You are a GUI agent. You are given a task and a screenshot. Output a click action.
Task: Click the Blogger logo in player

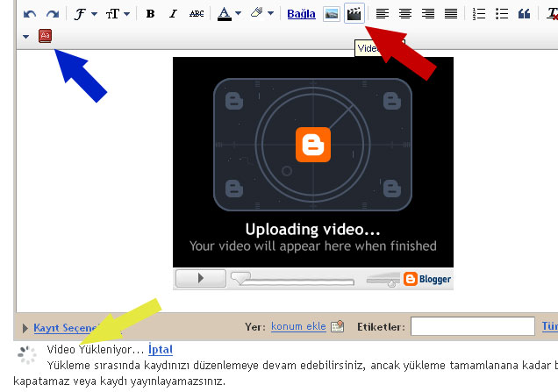point(427,279)
